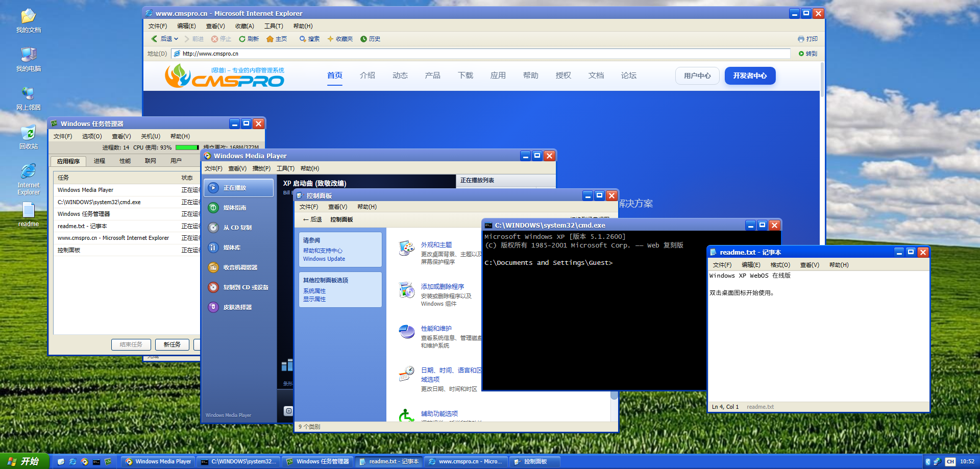The image size is (980, 469).
Task: Switch to cmd.exe taskbar button
Action: tap(238, 461)
